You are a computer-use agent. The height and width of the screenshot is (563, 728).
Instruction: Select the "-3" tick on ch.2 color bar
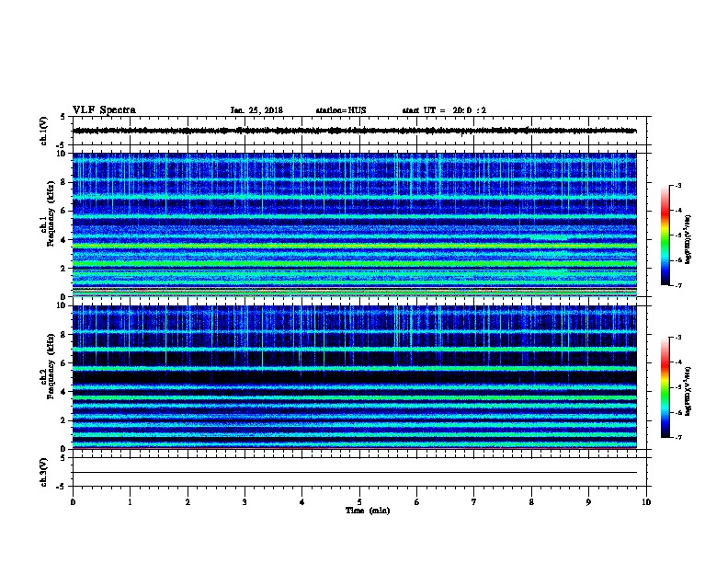677,338
